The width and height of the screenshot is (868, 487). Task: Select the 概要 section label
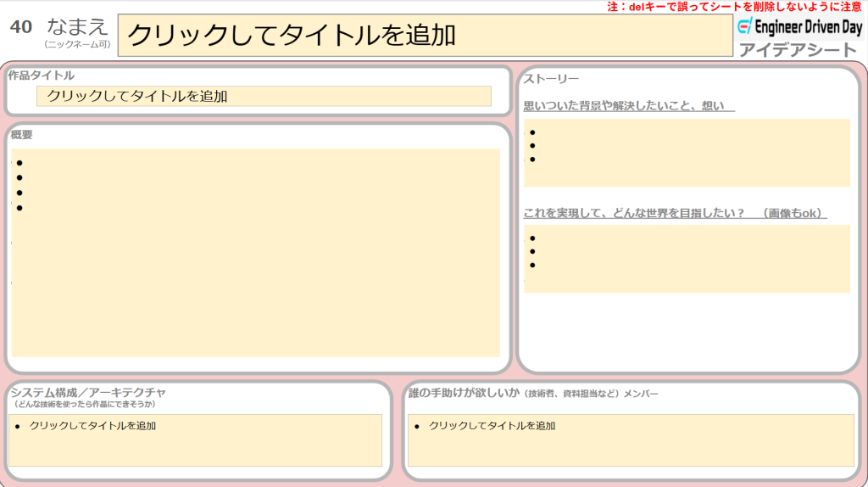pos(22,135)
